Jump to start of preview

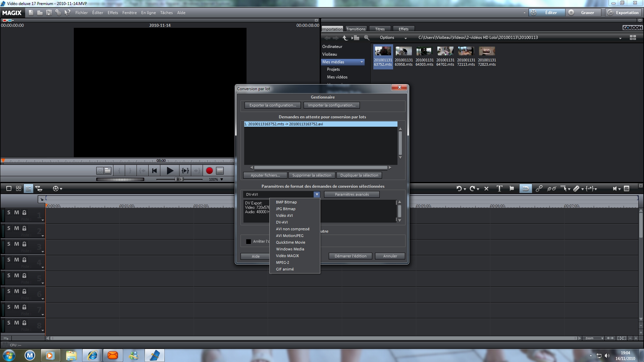click(154, 171)
